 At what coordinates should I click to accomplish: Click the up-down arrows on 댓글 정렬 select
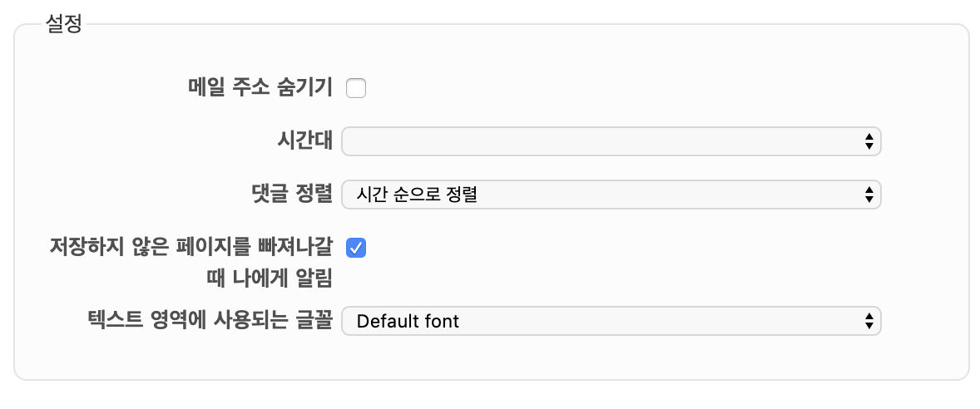[869, 195]
